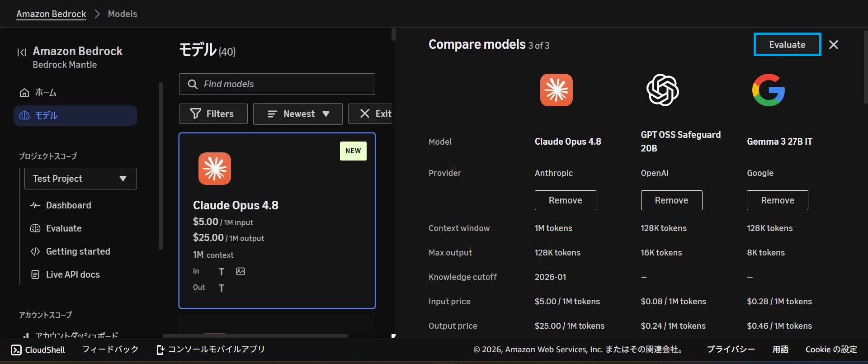The width and height of the screenshot is (868, 364).
Task: Click the Live API docs document icon
Action: (x=35, y=274)
